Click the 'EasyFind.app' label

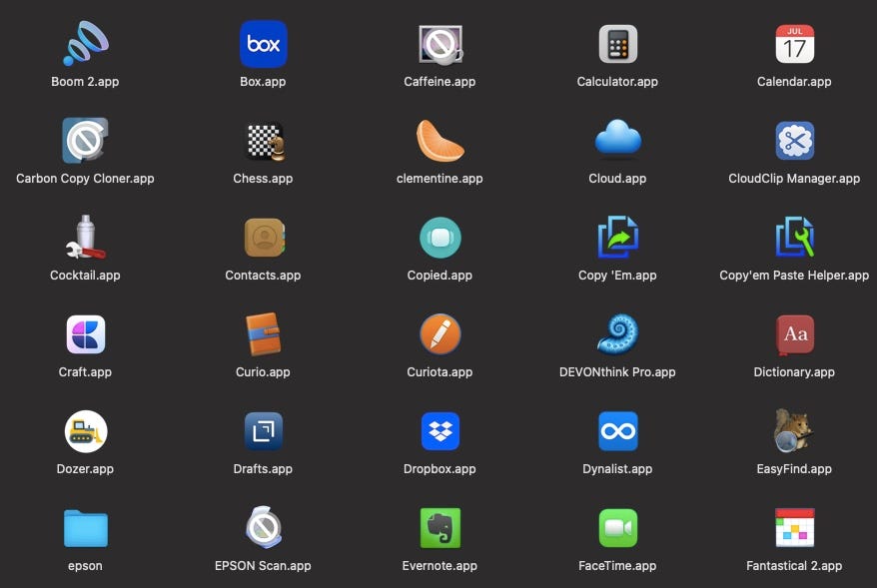[x=794, y=469]
